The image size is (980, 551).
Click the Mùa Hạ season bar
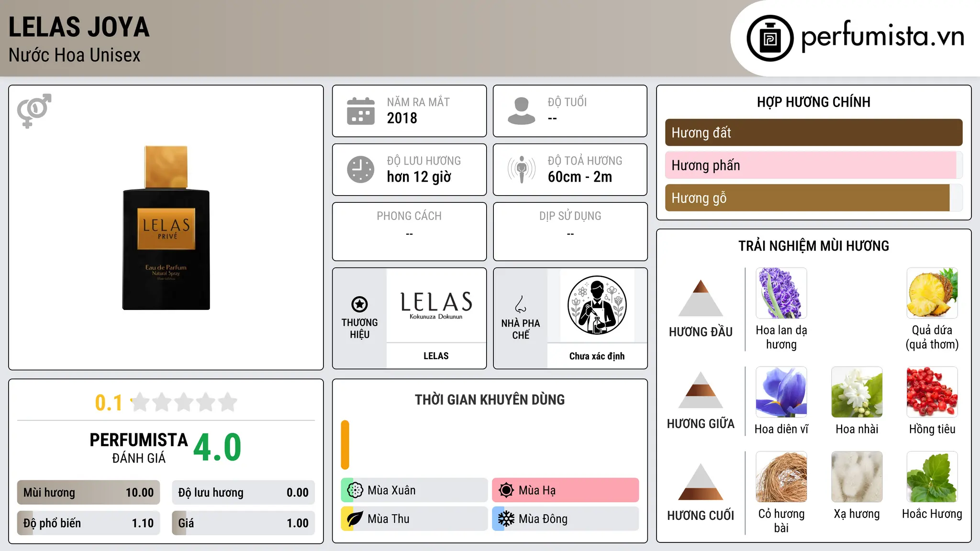point(566,490)
